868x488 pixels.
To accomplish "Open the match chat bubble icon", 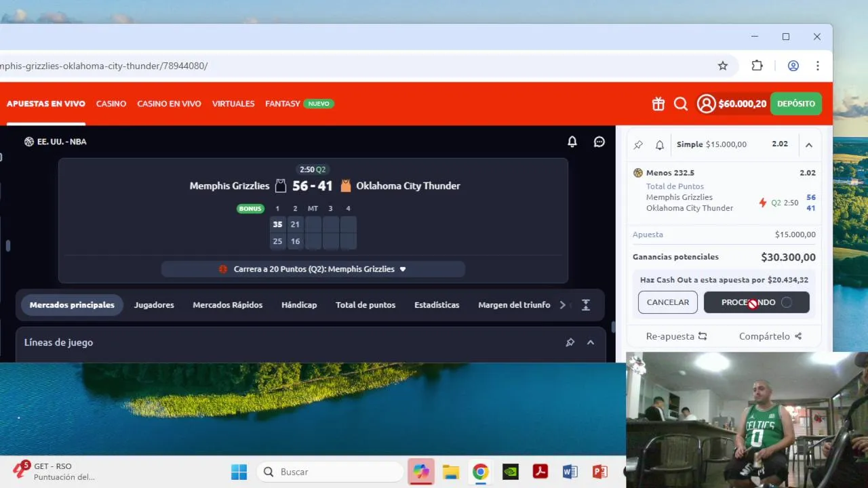I will point(599,142).
